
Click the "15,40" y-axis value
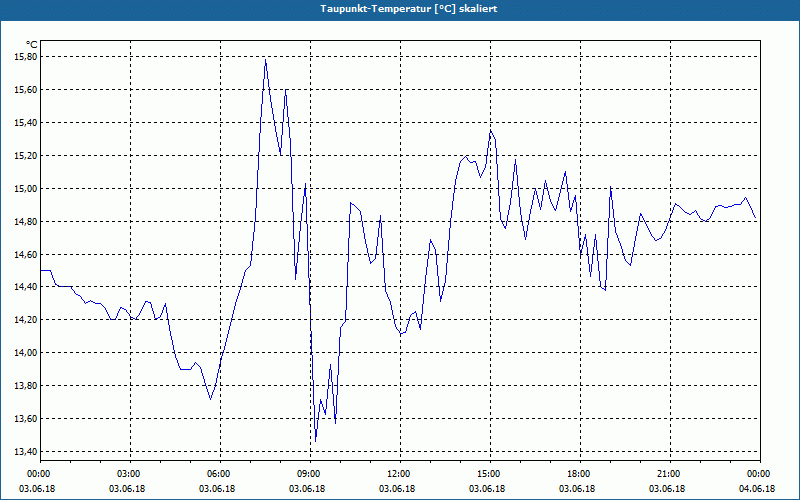coord(26,122)
